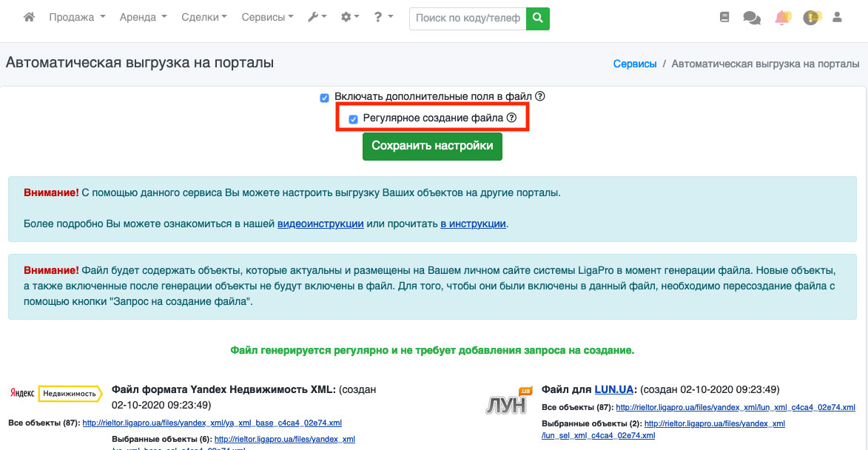Click the home icon in navbar
This screenshot has height=450, width=868.
[x=30, y=18]
